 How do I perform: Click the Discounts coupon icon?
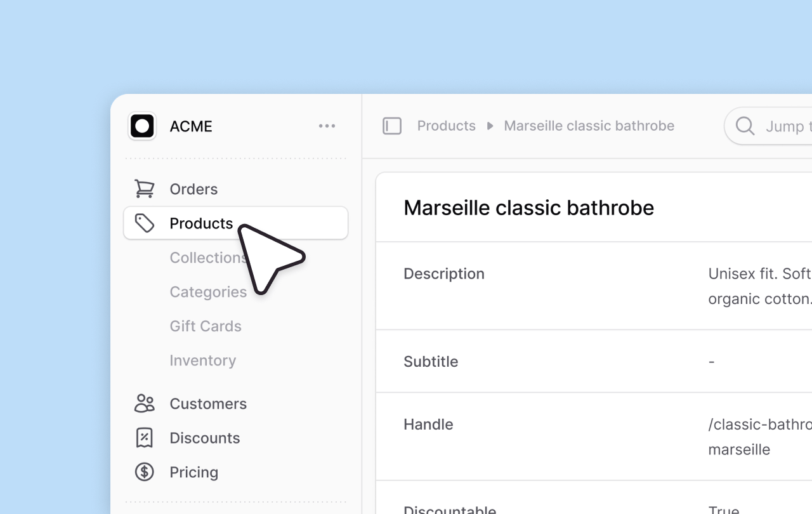click(144, 437)
